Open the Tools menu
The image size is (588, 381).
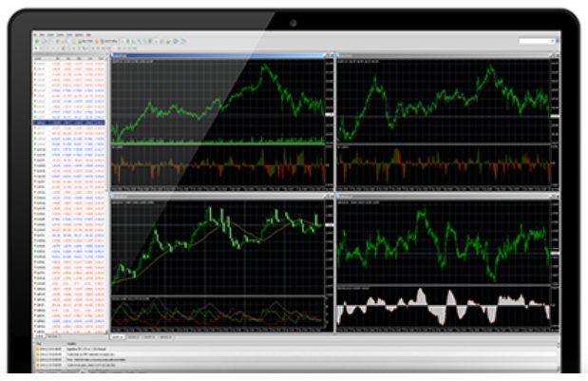pyautogui.click(x=69, y=35)
